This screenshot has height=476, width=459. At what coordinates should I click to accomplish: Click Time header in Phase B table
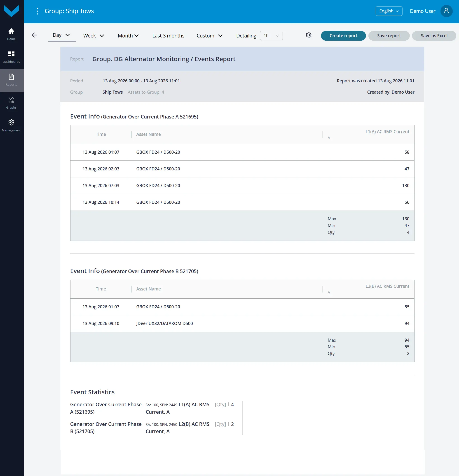[x=101, y=289]
